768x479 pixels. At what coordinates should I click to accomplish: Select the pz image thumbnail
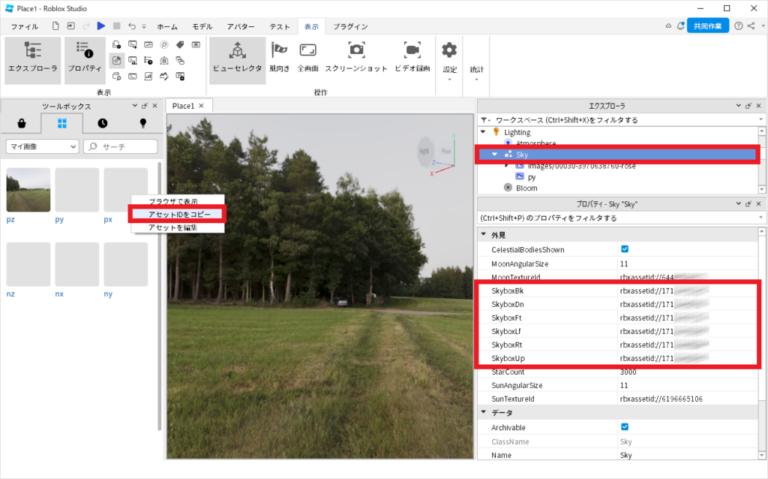point(28,189)
